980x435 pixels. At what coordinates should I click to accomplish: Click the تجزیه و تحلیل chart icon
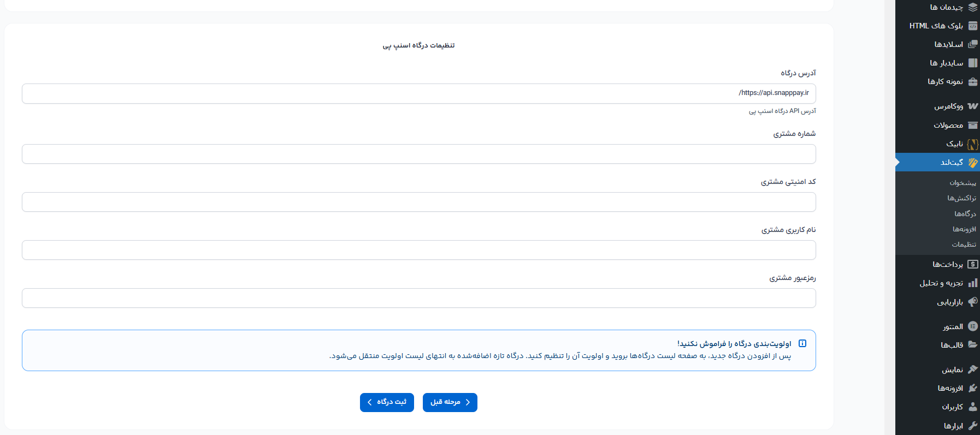pos(972,283)
